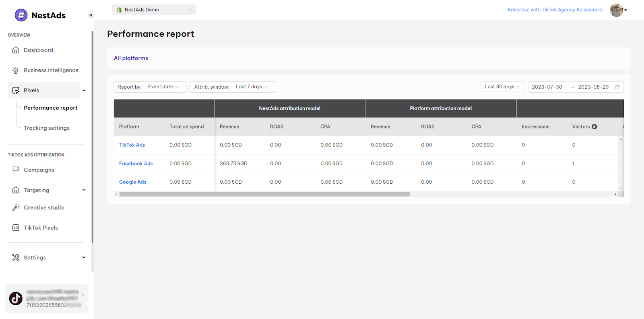Open the calendar icon in date range

[617, 87]
